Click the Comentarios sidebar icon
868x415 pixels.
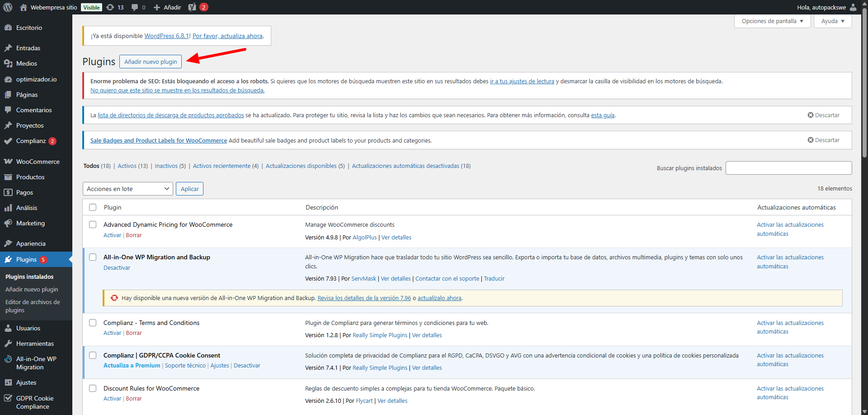(x=8, y=110)
